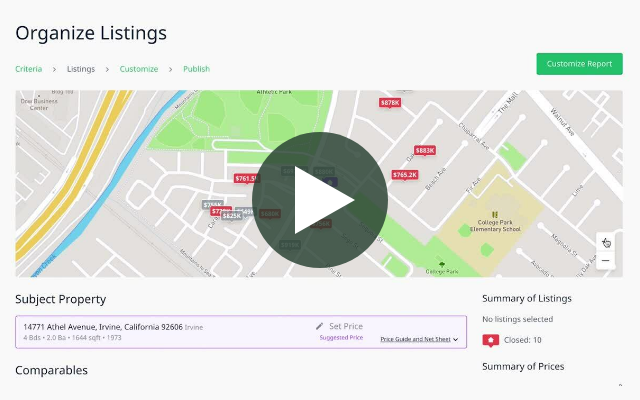The image size is (640, 400).
Task: Zoom out the map with minus button
Action: coord(606,261)
